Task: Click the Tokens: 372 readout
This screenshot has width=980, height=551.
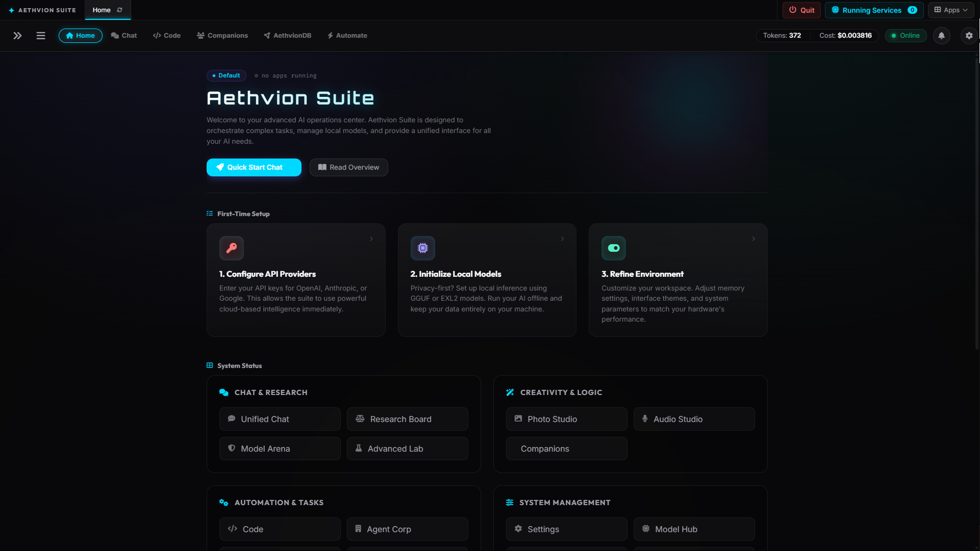Action: coord(782,36)
